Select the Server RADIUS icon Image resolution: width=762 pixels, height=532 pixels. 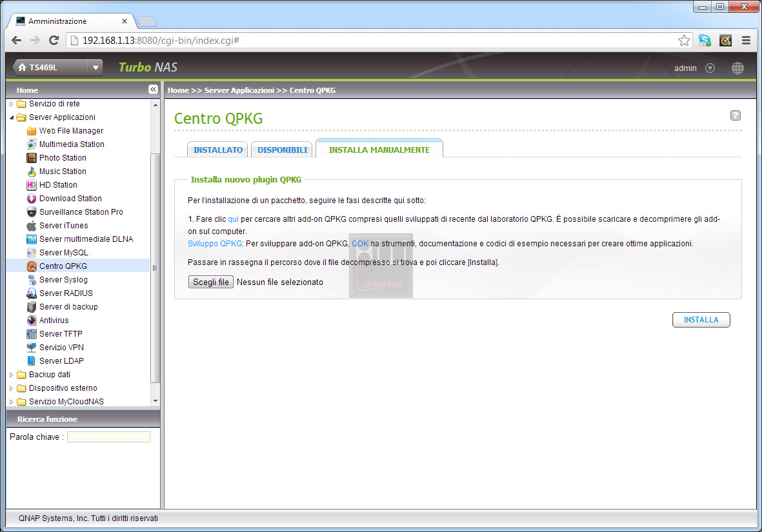[x=32, y=293]
